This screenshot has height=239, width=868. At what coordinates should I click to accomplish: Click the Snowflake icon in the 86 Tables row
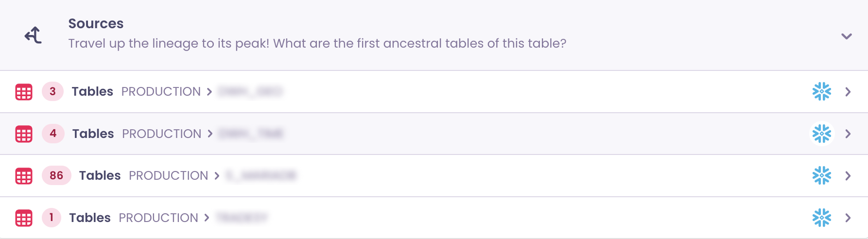pyautogui.click(x=821, y=175)
